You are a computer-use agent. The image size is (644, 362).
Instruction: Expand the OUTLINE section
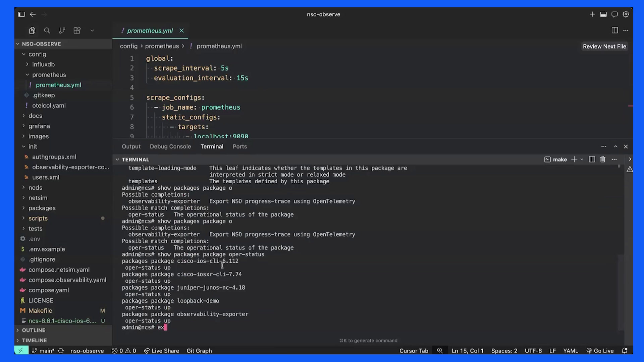pos(34,330)
